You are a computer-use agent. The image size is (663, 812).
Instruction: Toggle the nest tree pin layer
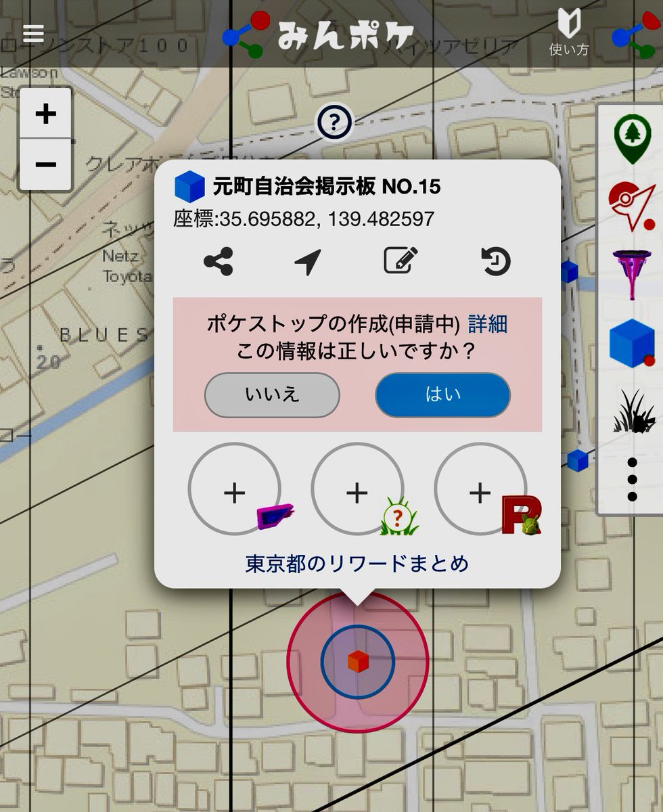point(633,139)
